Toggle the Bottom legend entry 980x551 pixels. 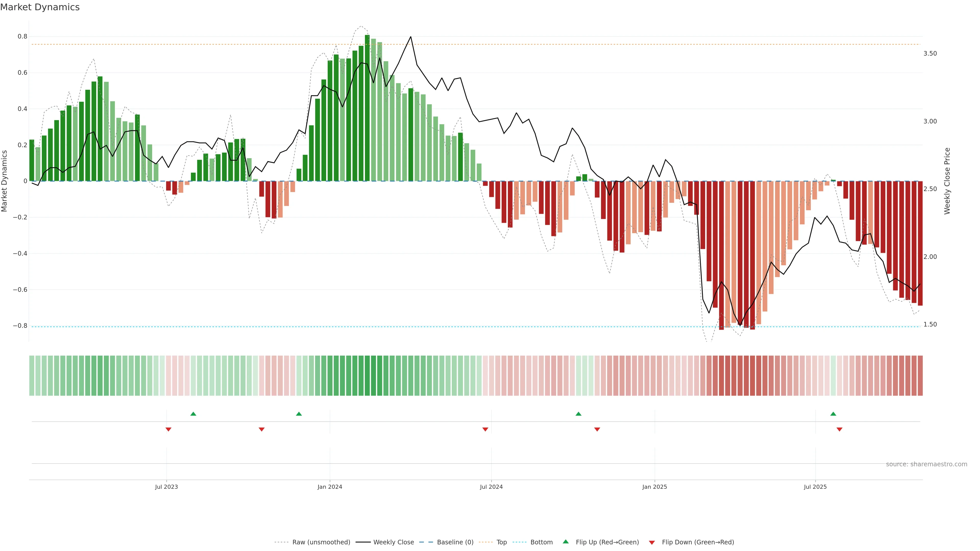click(x=541, y=542)
